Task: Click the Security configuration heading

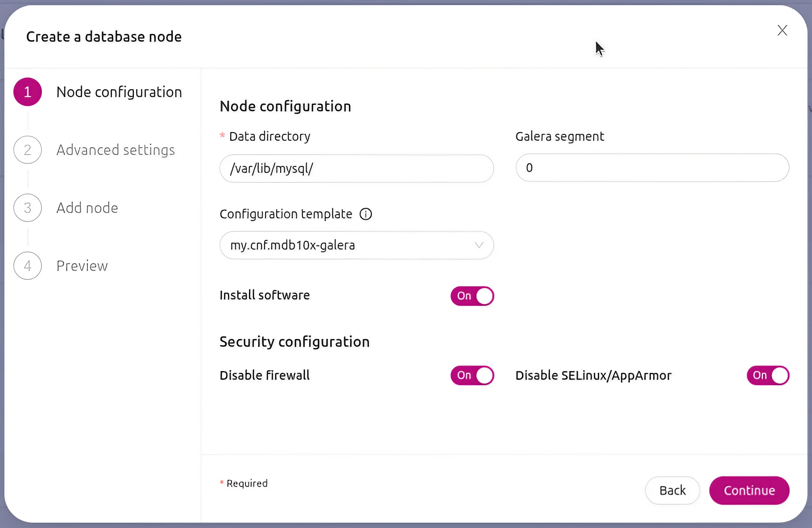Action: coord(294,342)
